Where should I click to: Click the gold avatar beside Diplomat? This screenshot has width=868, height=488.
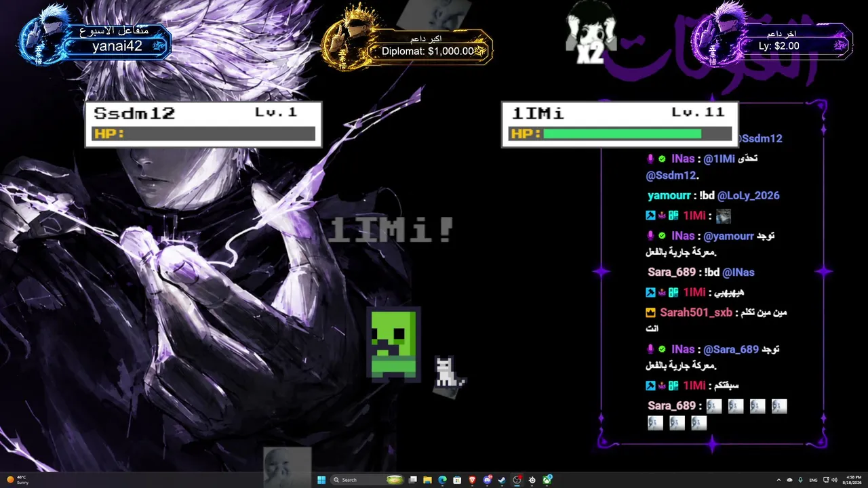(348, 35)
